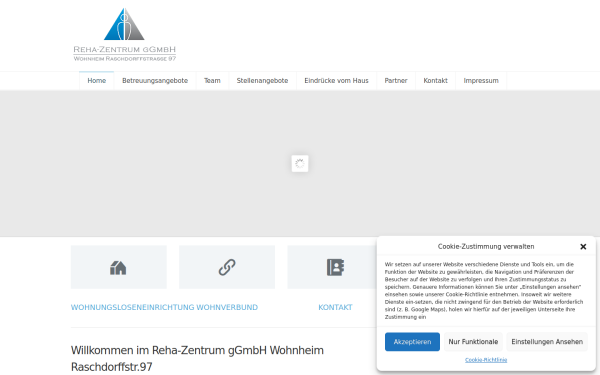Open Betreuungsangebote in the navigation
The width and height of the screenshot is (600, 375).
click(155, 81)
